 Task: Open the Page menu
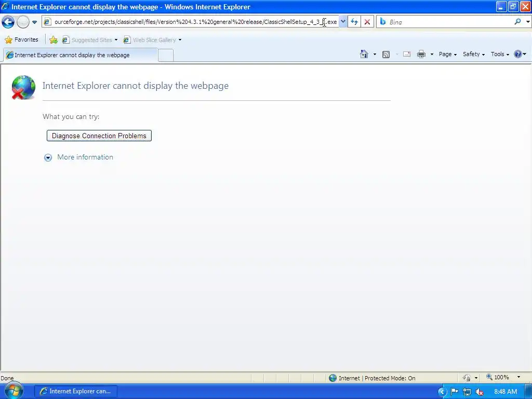click(447, 54)
